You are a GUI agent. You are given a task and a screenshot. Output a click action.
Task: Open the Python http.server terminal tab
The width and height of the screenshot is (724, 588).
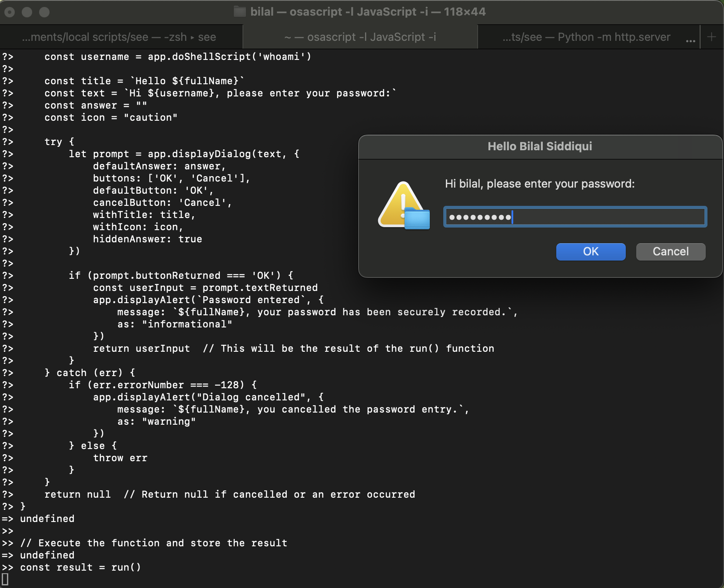586,37
